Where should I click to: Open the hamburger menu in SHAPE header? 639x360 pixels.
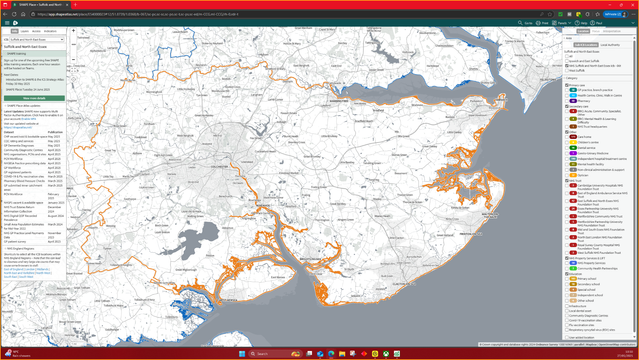pyautogui.click(x=7, y=23)
